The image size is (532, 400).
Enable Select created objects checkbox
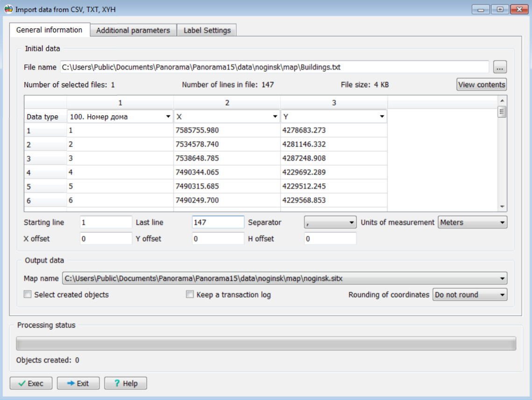(28, 295)
